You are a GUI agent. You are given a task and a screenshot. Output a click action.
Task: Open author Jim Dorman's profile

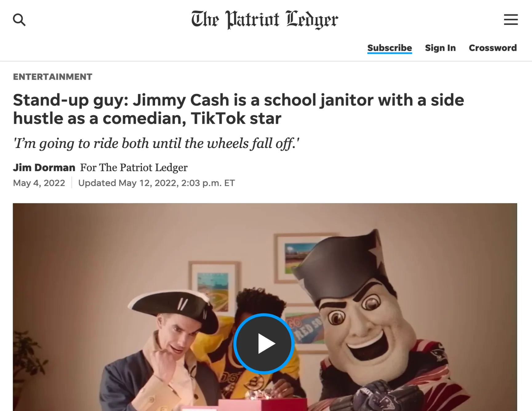point(44,167)
